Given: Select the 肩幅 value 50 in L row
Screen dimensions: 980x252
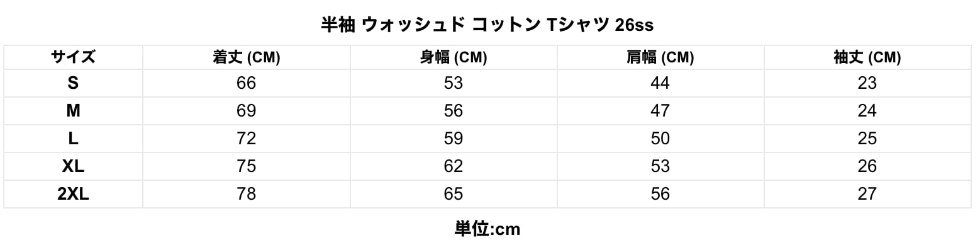Looking at the screenshot, I should pos(660,139).
